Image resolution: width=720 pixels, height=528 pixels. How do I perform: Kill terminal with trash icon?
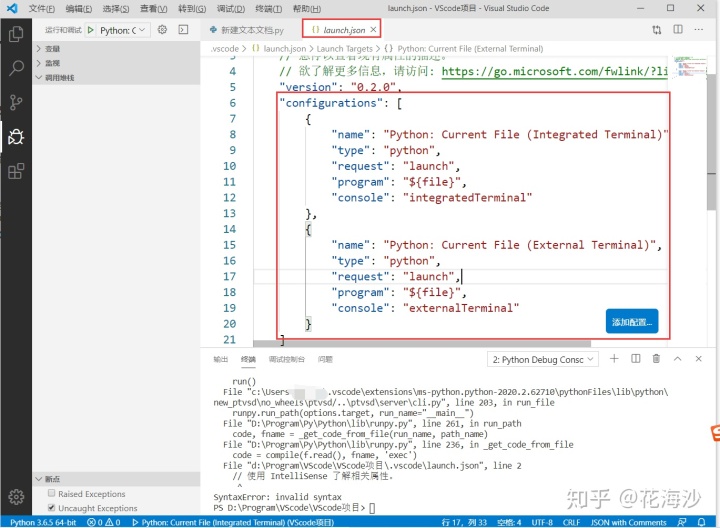point(656,359)
